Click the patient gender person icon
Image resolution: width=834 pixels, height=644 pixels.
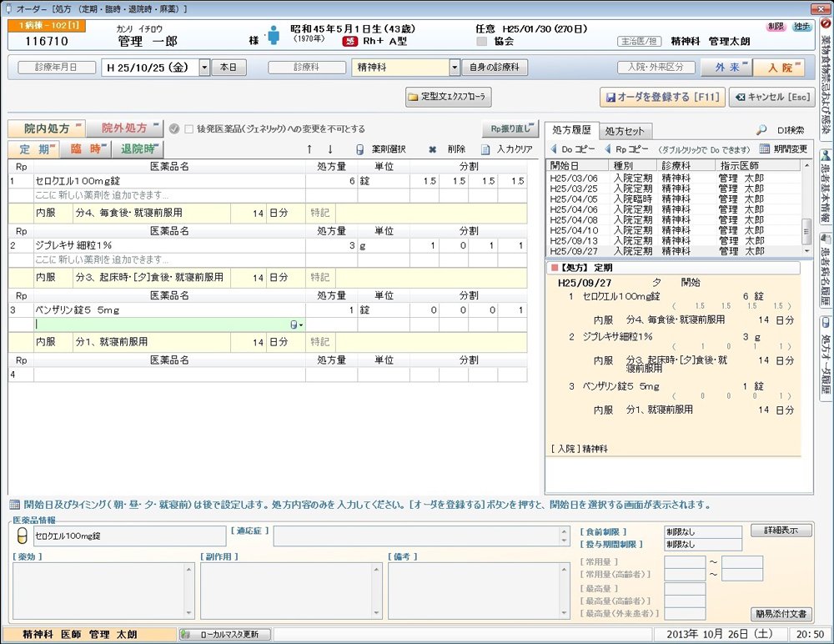click(x=274, y=35)
